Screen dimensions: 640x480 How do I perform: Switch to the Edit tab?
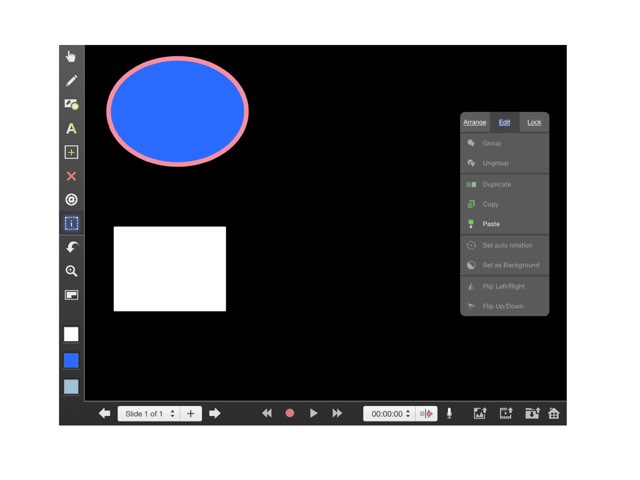point(504,122)
